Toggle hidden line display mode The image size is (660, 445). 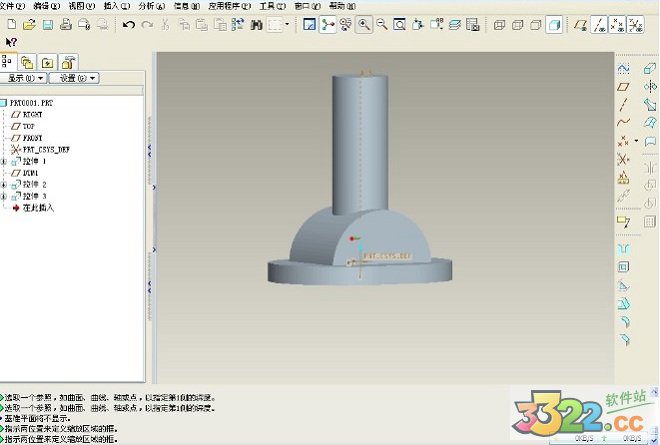click(517, 25)
